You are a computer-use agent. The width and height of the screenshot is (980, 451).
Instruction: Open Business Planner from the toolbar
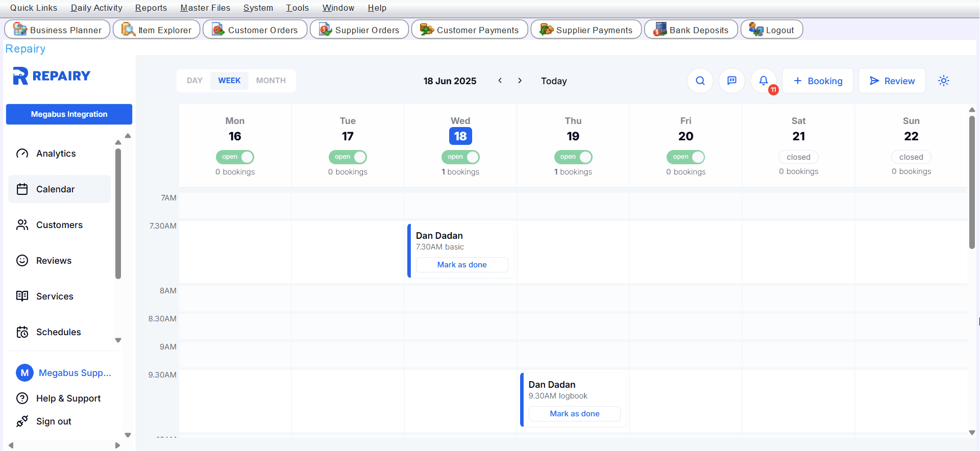point(57,30)
